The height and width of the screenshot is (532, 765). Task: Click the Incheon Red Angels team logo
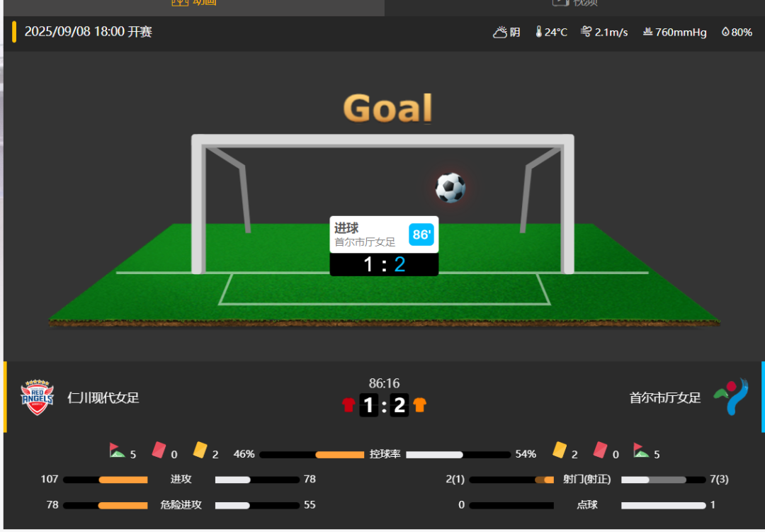tap(37, 397)
